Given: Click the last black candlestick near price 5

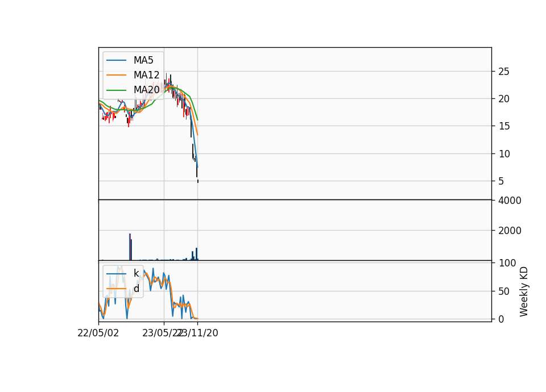Looking at the screenshot, I should [198, 181].
